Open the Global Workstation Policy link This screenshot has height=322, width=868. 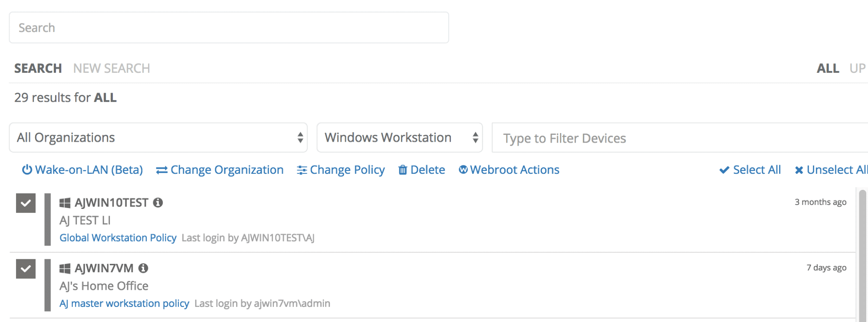118,238
